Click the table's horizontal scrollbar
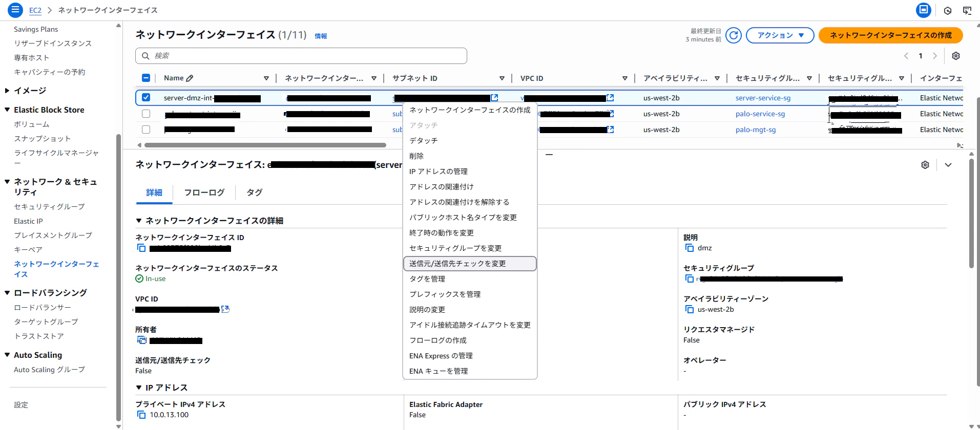This screenshot has width=980, height=430. coord(265,145)
